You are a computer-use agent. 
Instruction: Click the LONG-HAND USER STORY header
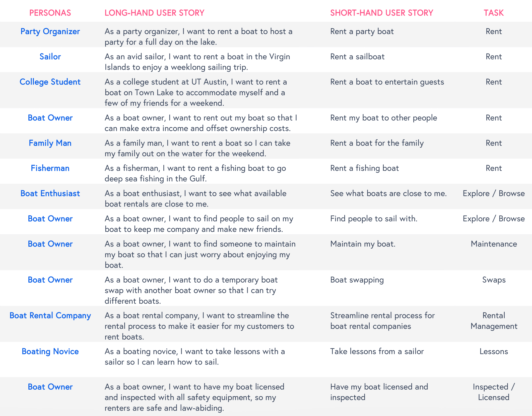click(x=154, y=13)
